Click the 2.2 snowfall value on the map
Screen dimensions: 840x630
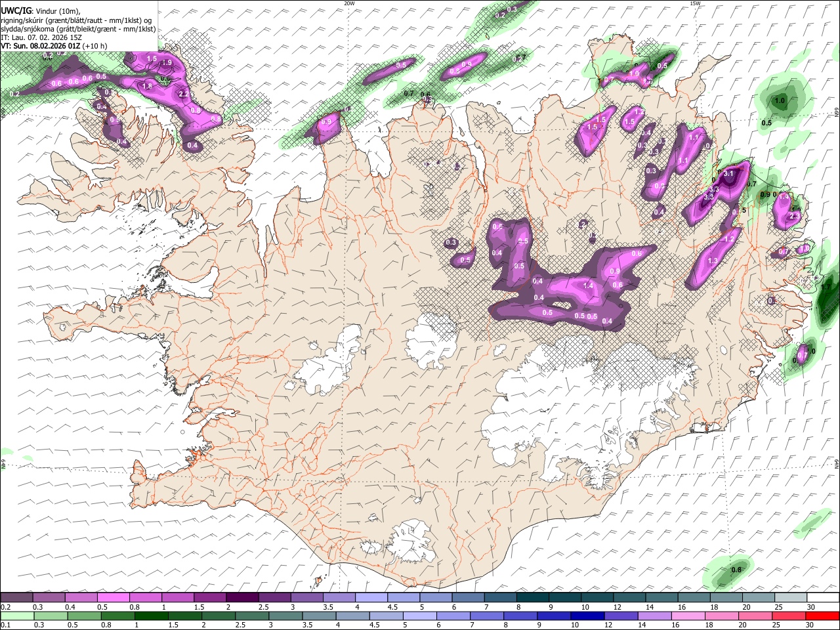(x=184, y=94)
